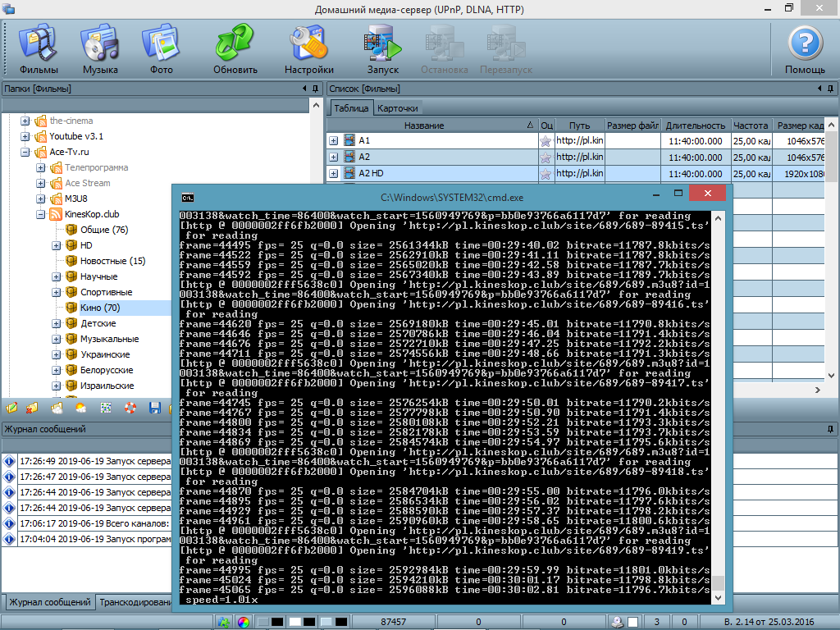The image size is (840, 630).
Task: Expand row A2 HD in the table
Action: point(334,173)
